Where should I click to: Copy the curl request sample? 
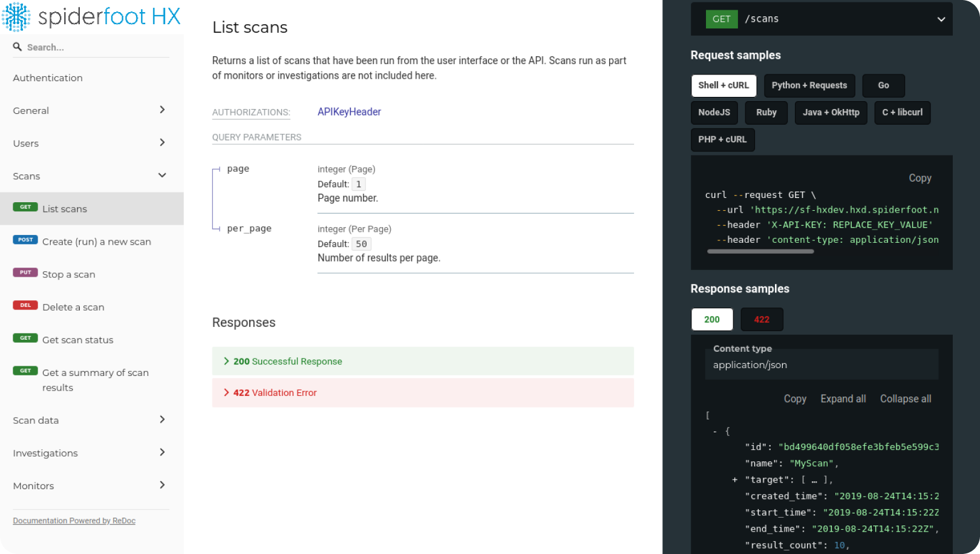coord(920,178)
